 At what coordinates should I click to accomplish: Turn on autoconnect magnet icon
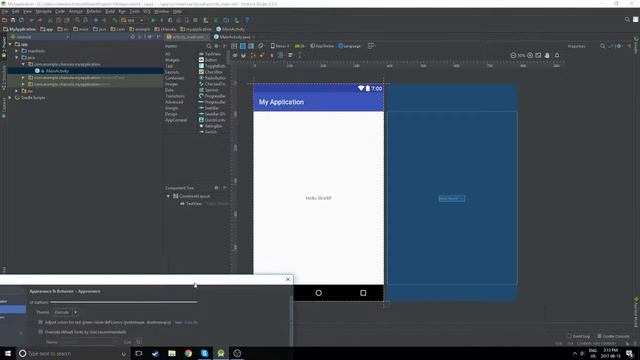[244, 55]
